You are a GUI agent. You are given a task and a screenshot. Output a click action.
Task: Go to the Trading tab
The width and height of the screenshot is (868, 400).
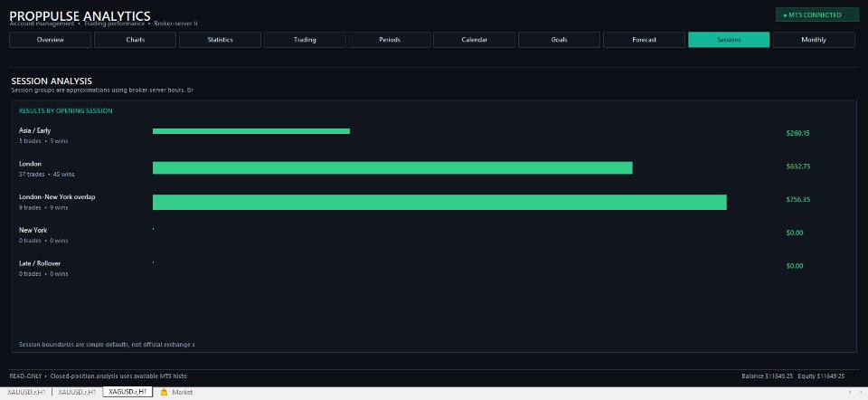pos(305,40)
